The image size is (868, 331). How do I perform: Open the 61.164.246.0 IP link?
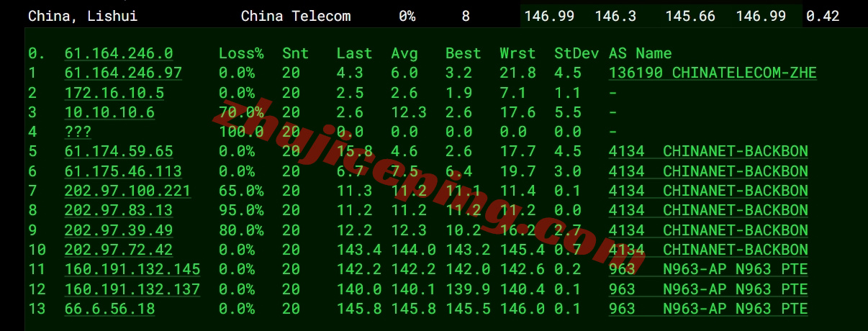pos(118,53)
